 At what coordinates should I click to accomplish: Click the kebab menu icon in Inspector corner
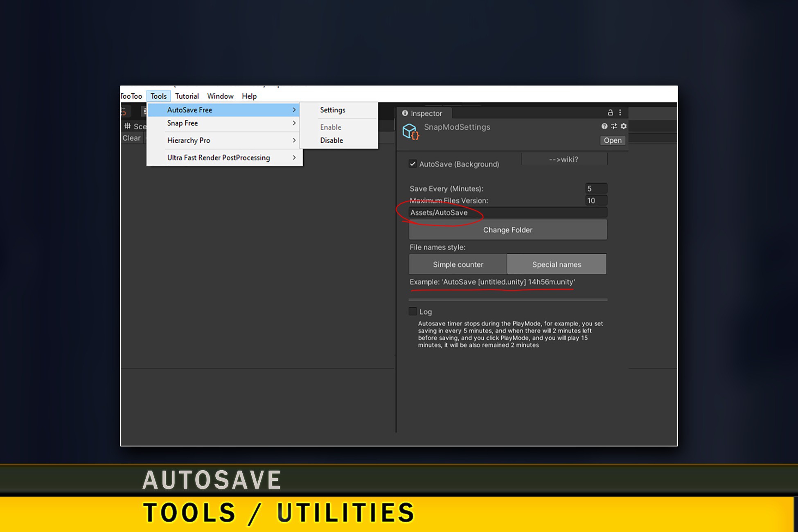click(x=620, y=113)
